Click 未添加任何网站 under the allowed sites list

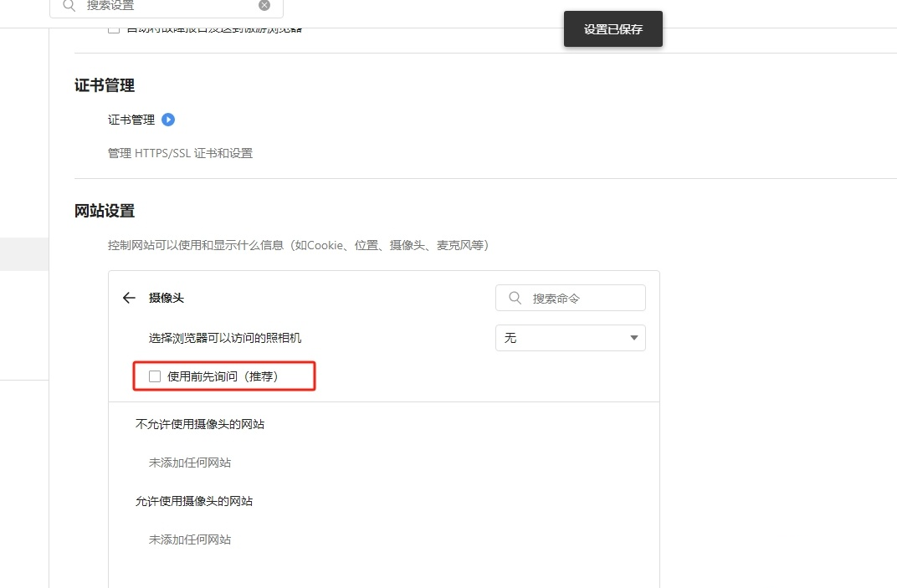click(190, 539)
